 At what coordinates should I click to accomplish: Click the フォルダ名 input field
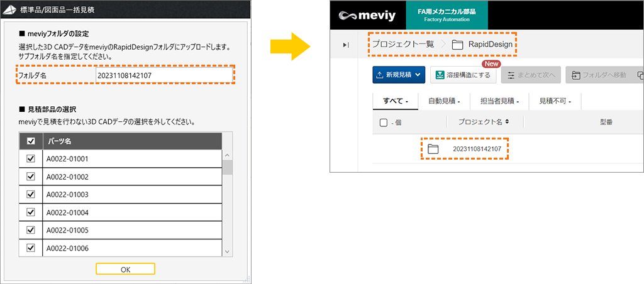point(164,75)
